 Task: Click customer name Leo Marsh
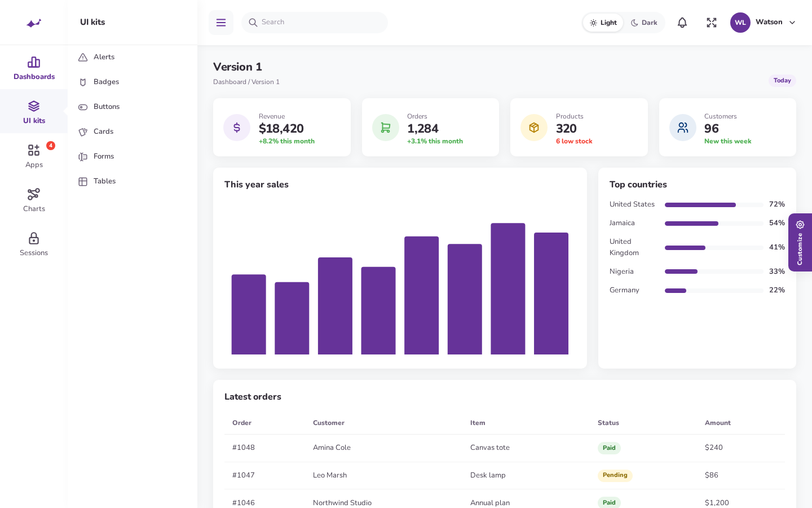330,475
